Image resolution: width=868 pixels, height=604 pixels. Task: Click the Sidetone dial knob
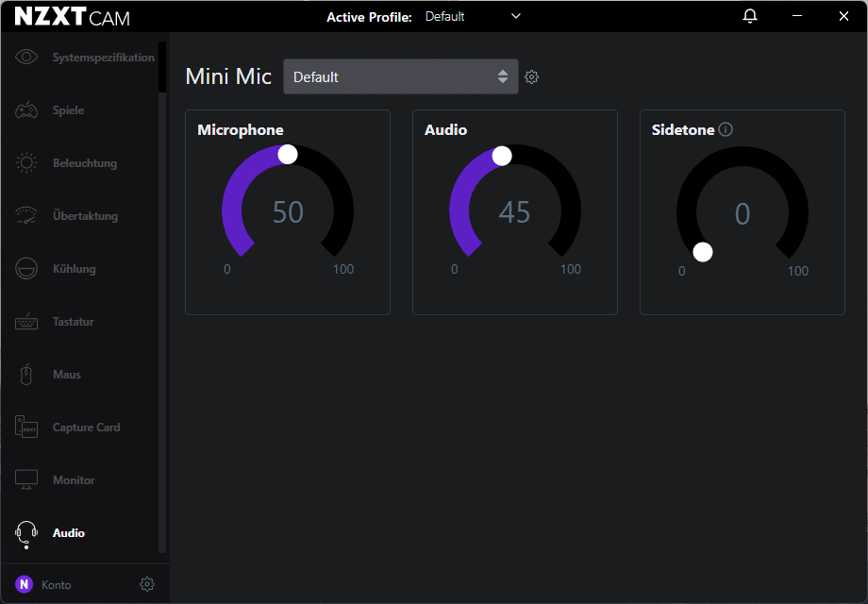pyautogui.click(x=702, y=252)
